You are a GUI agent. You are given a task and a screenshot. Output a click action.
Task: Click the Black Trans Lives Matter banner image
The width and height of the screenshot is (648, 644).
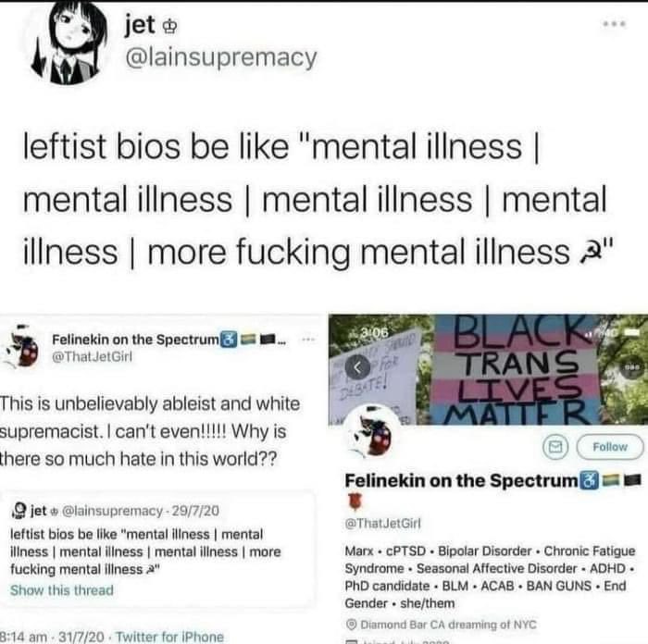[488, 370]
